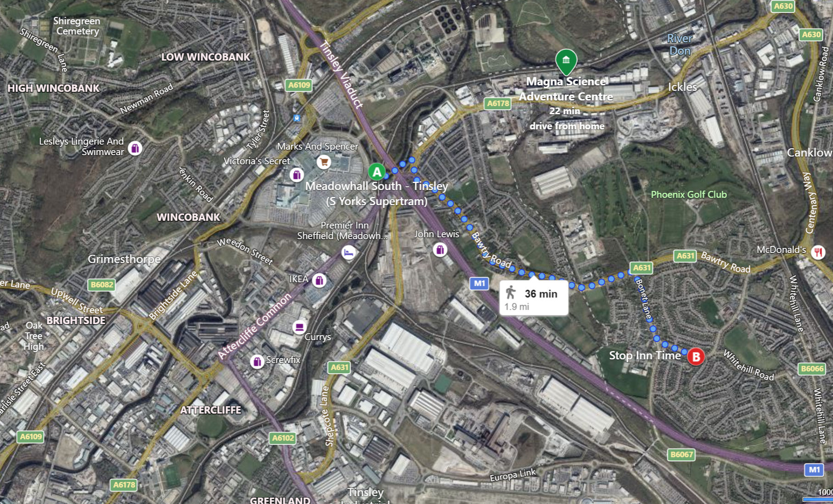
Task: Click the M1 motorway shield near John Lewis
Action: point(479,283)
